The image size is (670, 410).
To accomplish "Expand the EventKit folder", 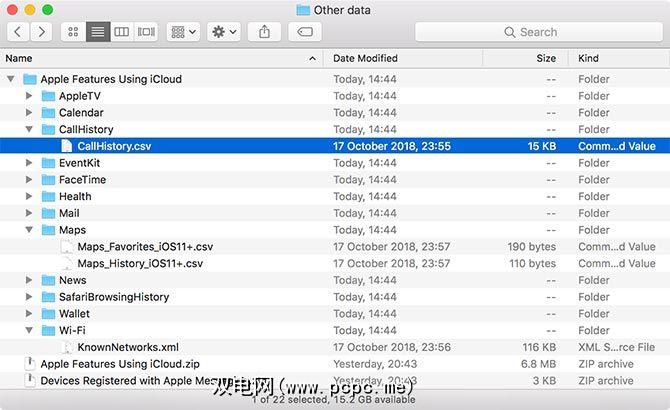I will [x=29, y=163].
